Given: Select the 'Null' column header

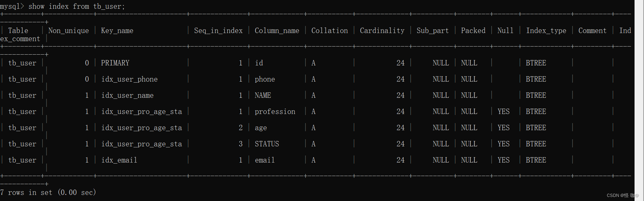Looking at the screenshot, I should click(x=505, y=31).
